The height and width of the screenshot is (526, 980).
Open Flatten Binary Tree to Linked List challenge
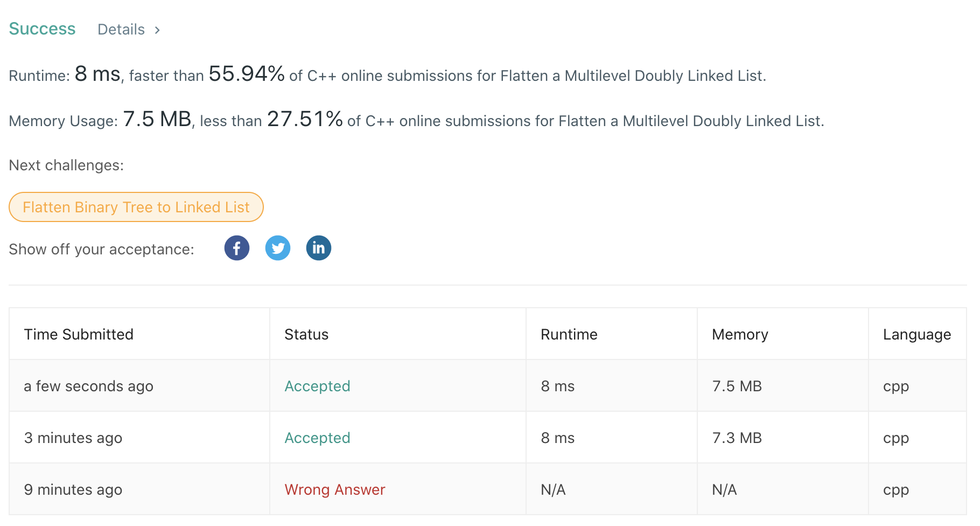[x=136, y=207]
